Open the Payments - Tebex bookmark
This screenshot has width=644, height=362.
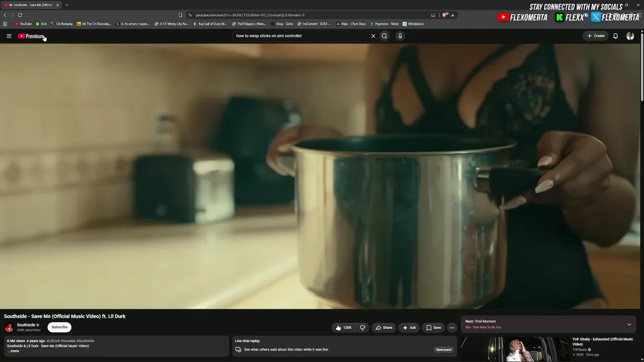pos(384,24)
